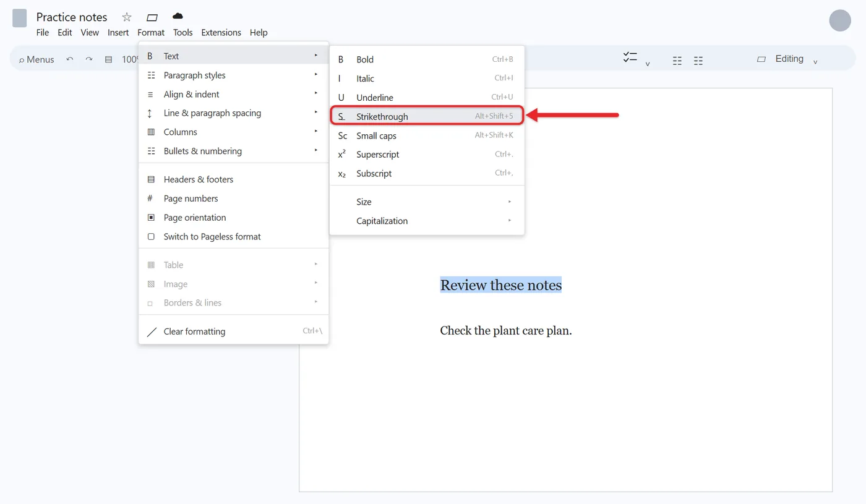Screen dimensions: 866x504
Task: Choose Strikethrough from the Text submenu
Action: click(427, 116)
